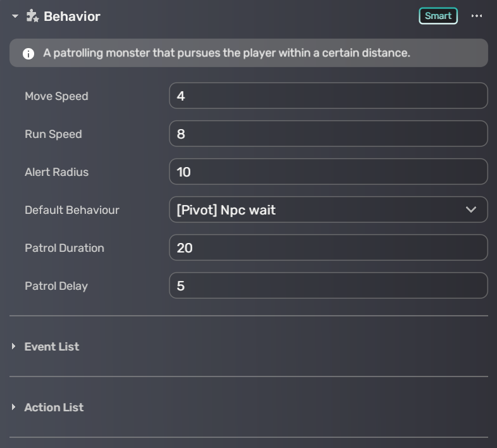Screen dimensions: 497x448
Task: Open the three-dot more options menu
Action: [x=477, y=16]
